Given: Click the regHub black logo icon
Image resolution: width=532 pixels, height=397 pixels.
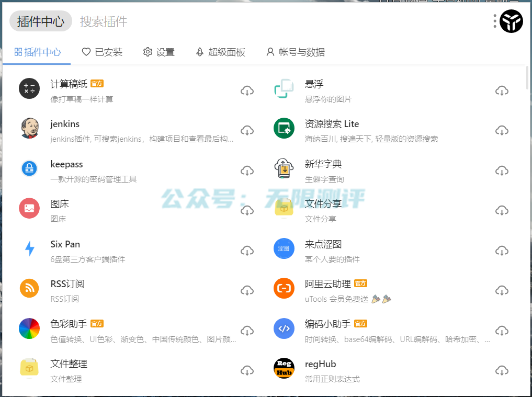Looking at the screenshot, I should pyautogui.click(x=284, y=368).
